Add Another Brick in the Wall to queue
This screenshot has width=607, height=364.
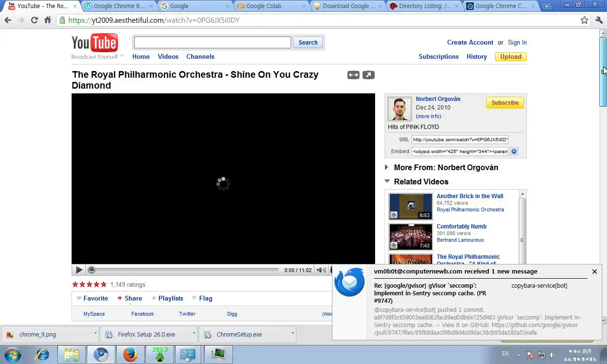pos(394,215)
